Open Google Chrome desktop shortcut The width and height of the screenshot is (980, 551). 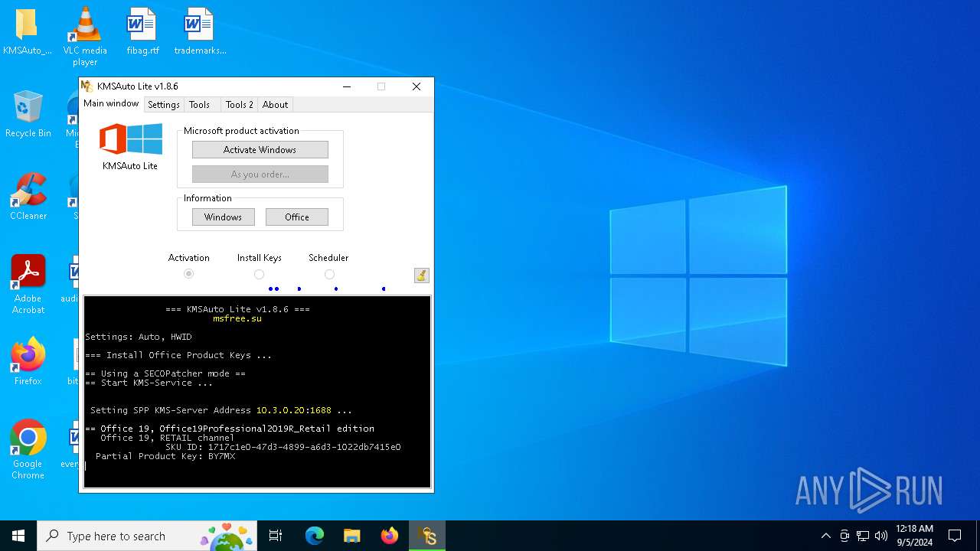(x=28, y=449)
